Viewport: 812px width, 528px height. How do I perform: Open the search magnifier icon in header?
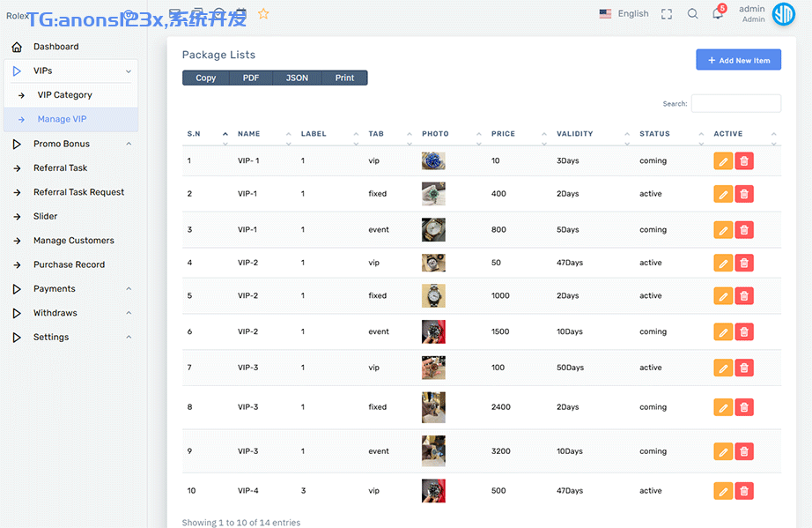coord(692,14)
